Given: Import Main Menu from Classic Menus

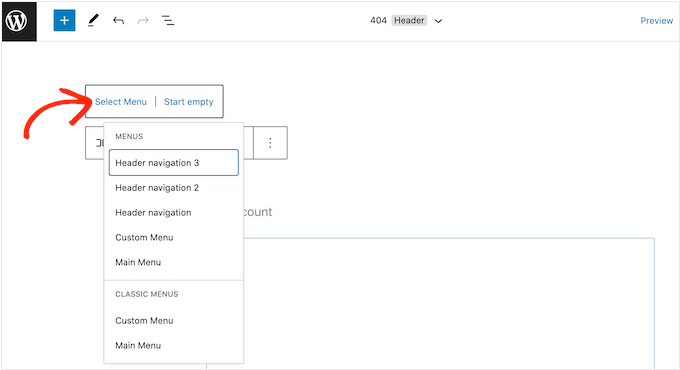Looking at the screenshot, I should pyautogui.click(x=173, y=345).
